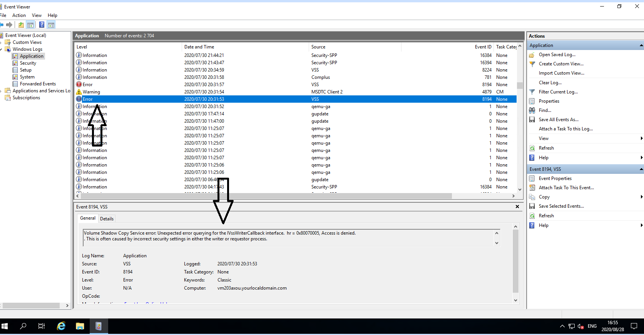Click preview pane scrollbar down arrow
The width and height of the screenshot is (644, 335).
(x=516, y=300)
